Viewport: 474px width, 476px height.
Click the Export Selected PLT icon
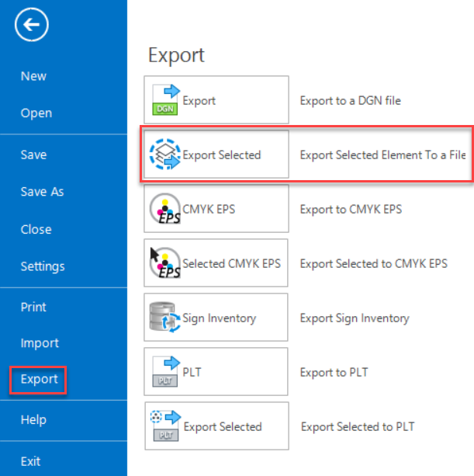click(164, 426)
